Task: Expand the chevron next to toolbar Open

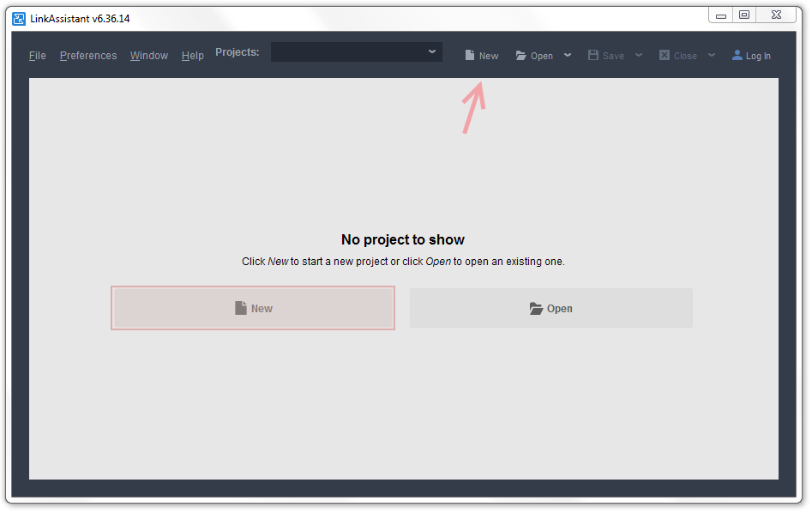Action: [568, 55]
